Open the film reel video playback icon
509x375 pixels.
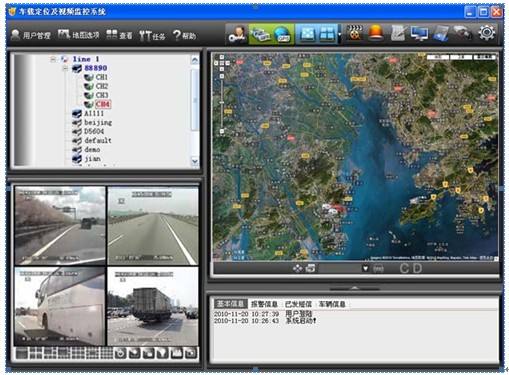(355, 33)
